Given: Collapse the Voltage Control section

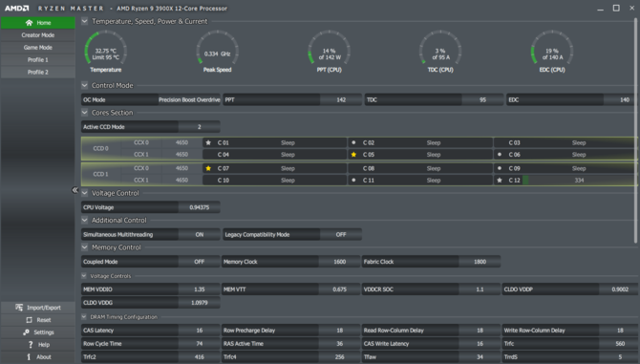Looking at the screenshot, I should [x=84, y=193].
